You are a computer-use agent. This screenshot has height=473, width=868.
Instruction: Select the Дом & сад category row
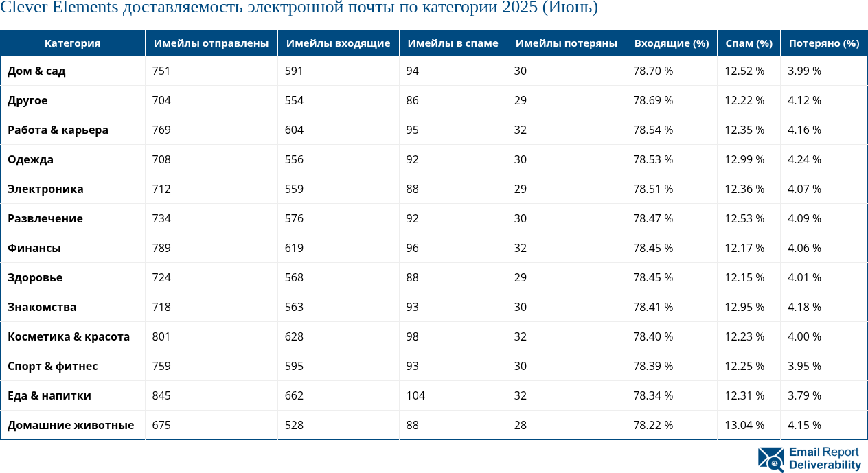pos(36,71)
